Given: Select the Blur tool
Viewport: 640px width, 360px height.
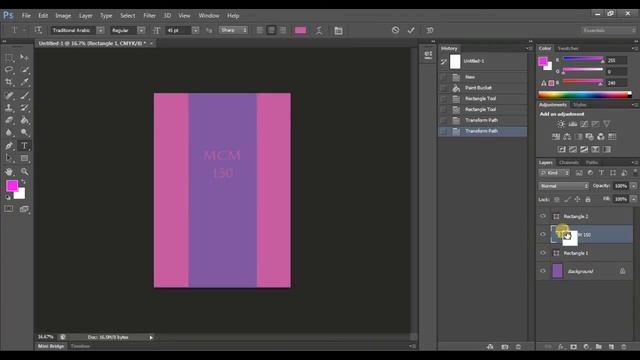Looking at the screenshot, I should (x=9, y=132).
